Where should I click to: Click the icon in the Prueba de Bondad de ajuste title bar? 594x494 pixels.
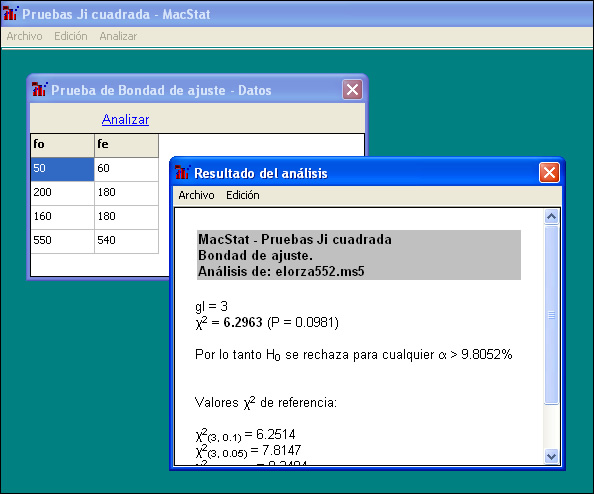pos(39,89)
